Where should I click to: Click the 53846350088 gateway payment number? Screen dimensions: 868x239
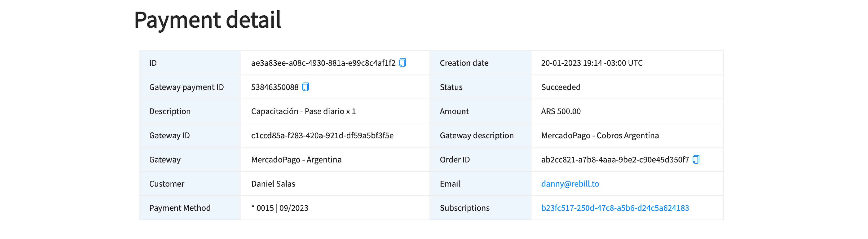(275, 87)
